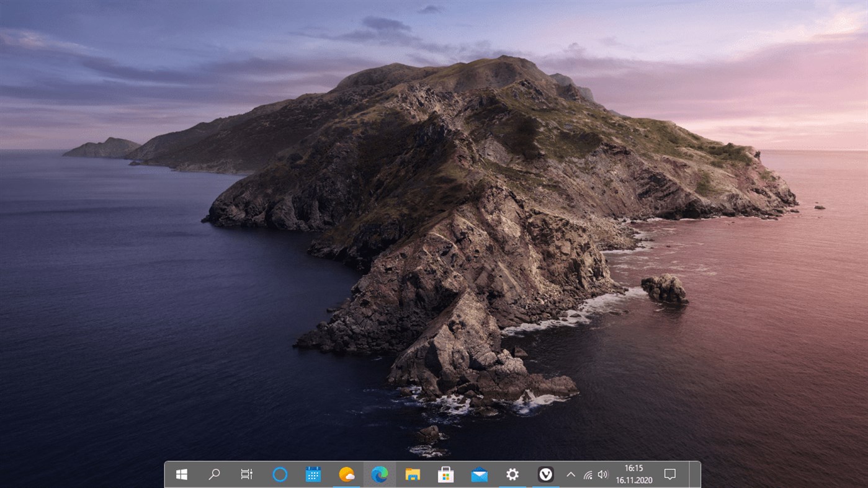Launch the MSN Weather app
This screenshot has height=488, width=868.
(346, 474)
